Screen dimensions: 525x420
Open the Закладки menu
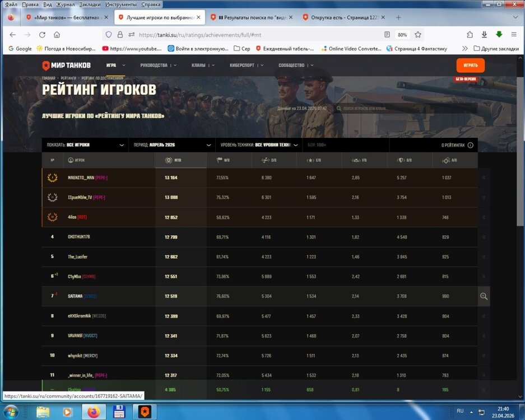point(90,4)
